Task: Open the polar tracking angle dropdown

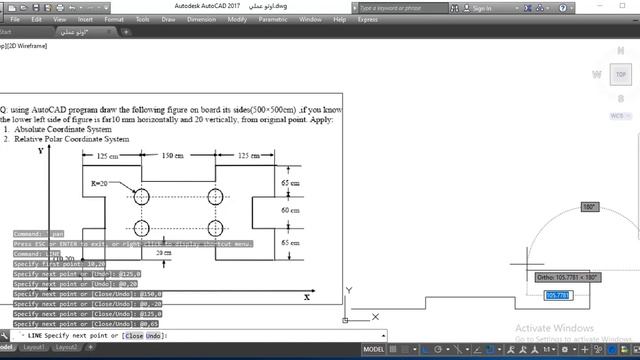Action: click(448, 349)
